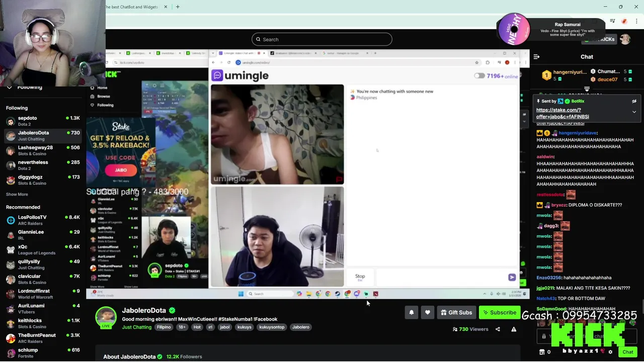Select deuce07 gifter in leaderboard

click(x=611, y=79)
